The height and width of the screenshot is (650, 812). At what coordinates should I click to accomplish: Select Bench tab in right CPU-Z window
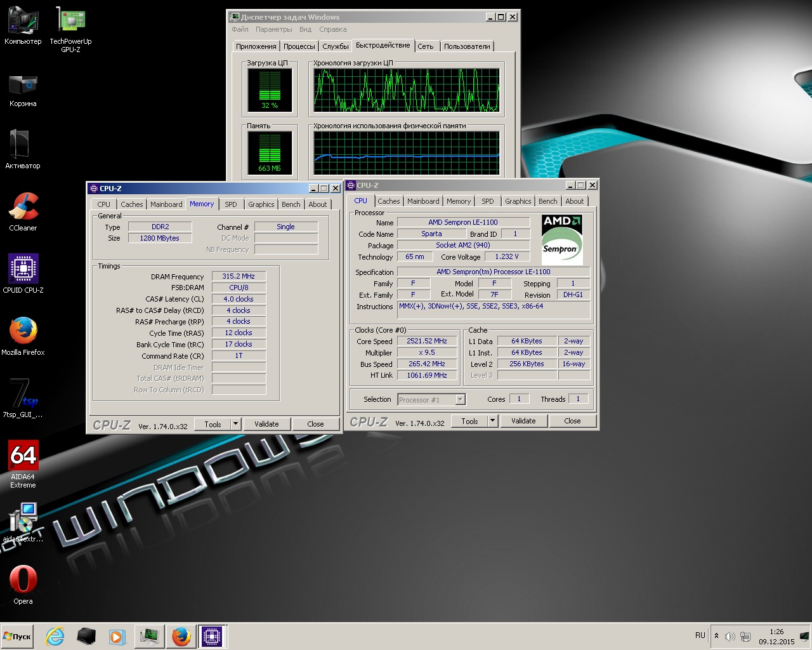(548, 201)
